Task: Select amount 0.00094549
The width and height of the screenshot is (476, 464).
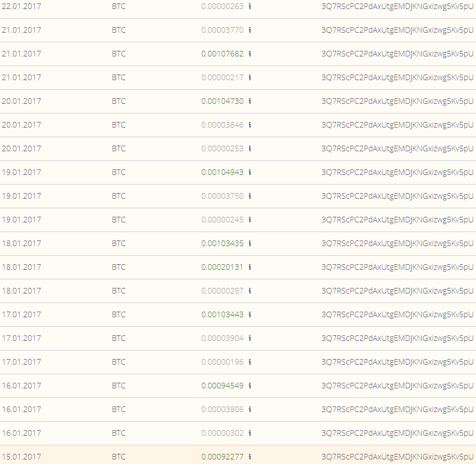Action: coord(223,386)
